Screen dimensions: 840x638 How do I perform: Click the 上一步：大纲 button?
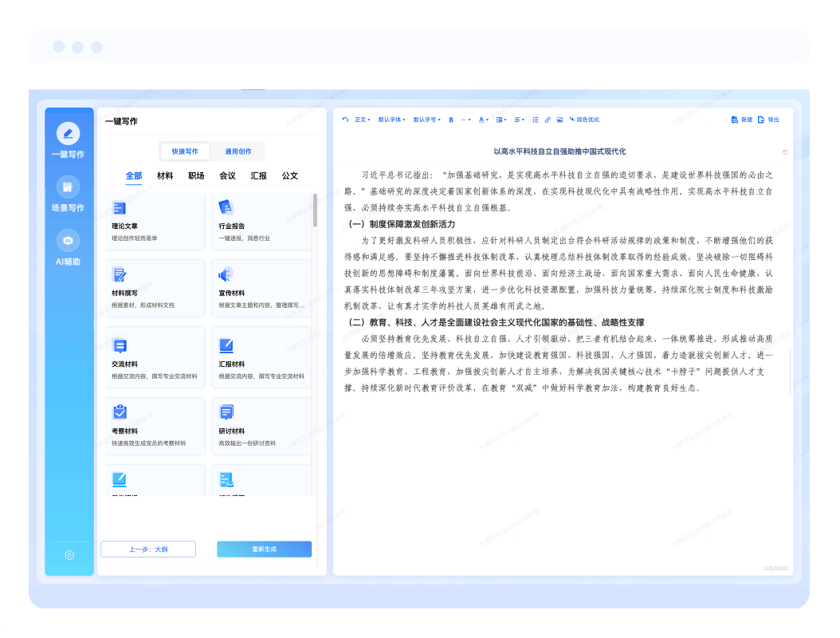pyautogui.click(x=148, y=549)
